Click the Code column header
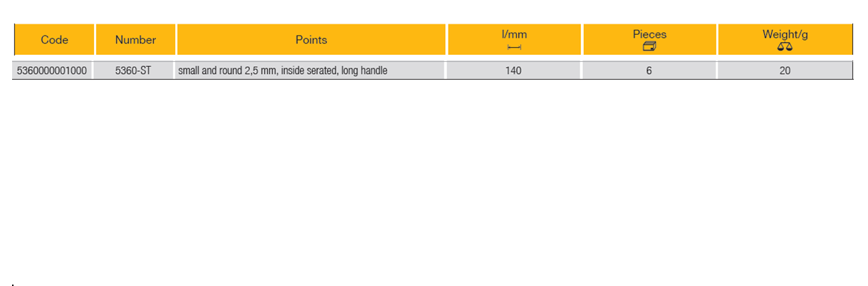The height and width of the screenshot is (286, 868). pos(54,40)
